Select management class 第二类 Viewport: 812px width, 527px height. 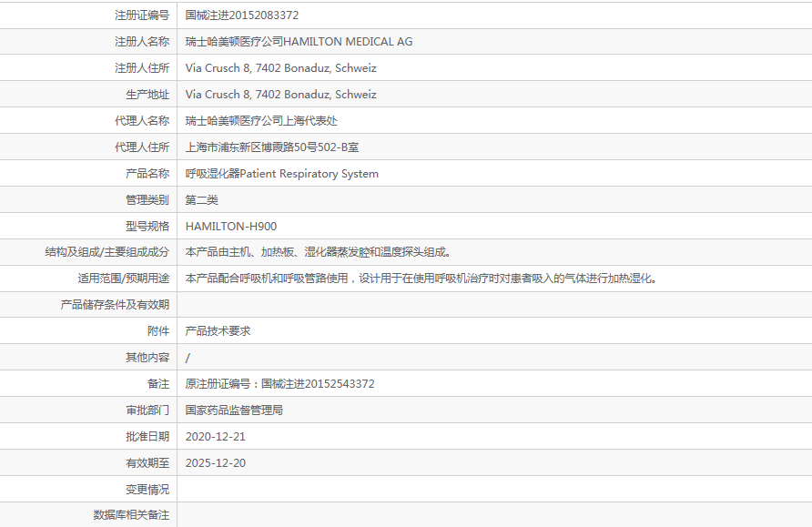click(x=202, y=200)
